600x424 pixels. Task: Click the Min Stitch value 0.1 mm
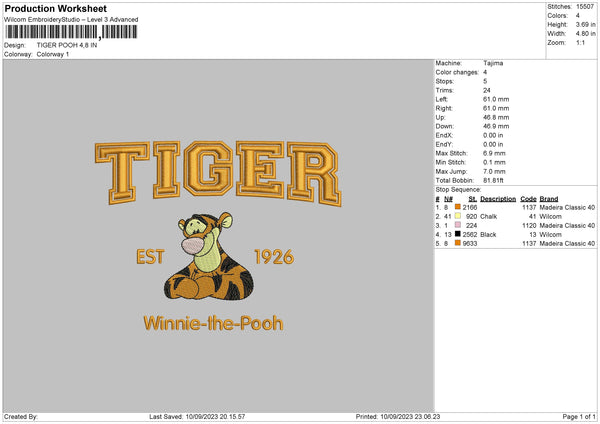[x=494, y=162]
